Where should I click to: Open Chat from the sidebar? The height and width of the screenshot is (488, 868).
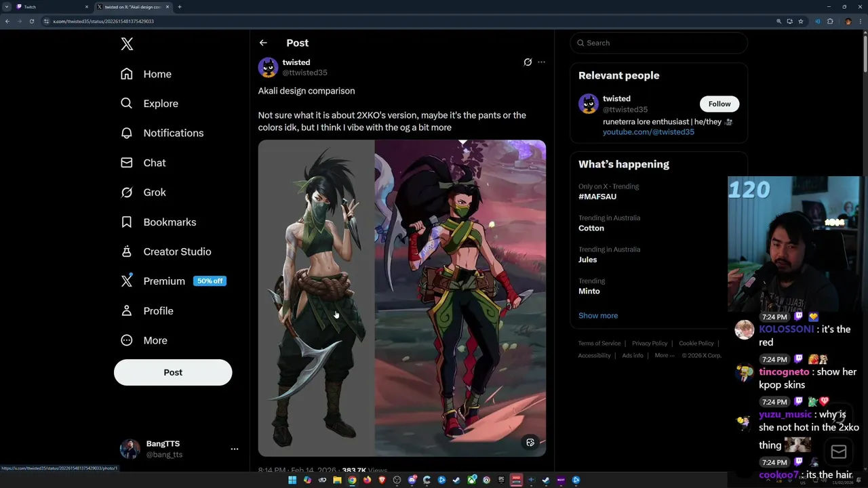pos(143,163)
